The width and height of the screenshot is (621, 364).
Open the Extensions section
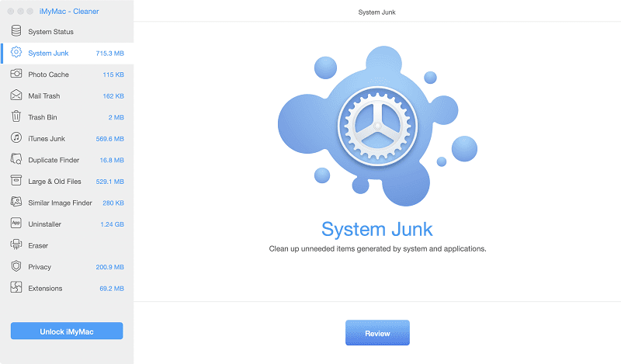67,289
